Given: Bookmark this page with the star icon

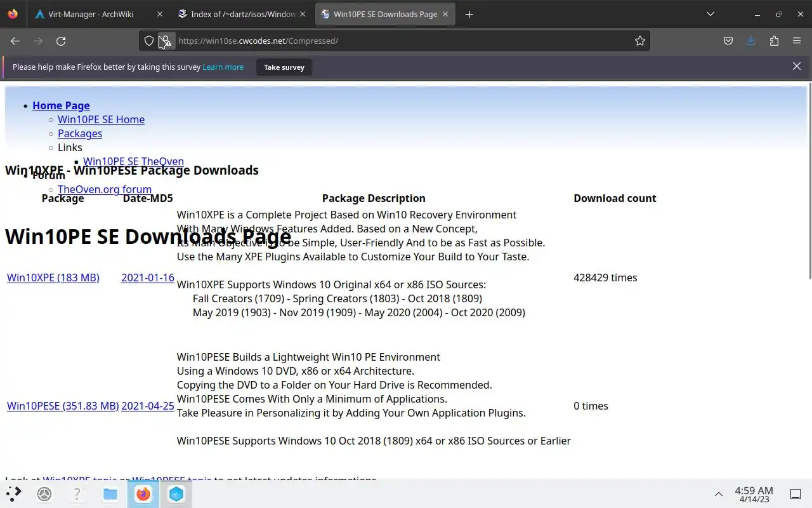Looking at the screenshot, I should [x=640, y=41].
